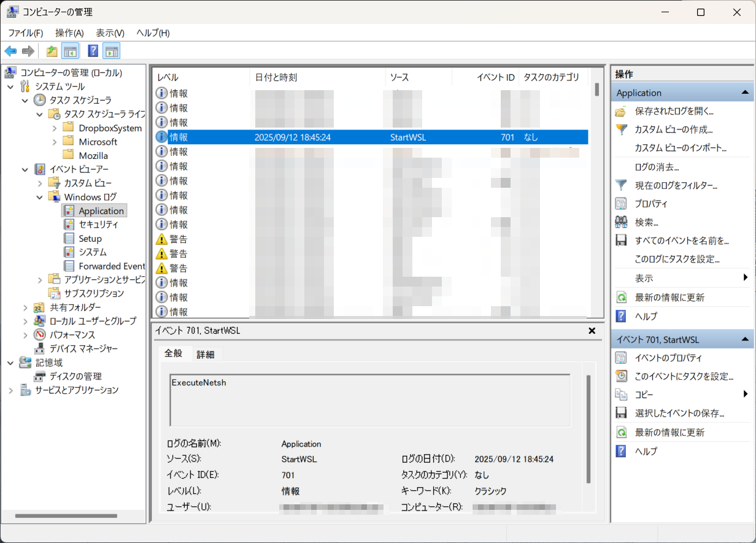The width and height of the screenshot is (756, 543).
Task: Click the Up One Level folder icon
Action: pyautogui.click(x=52, y=51)
